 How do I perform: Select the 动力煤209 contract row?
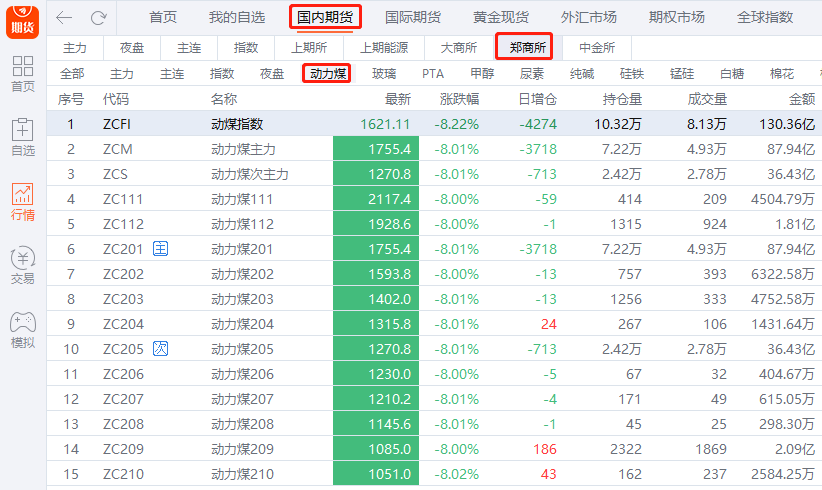click(242, 449)
